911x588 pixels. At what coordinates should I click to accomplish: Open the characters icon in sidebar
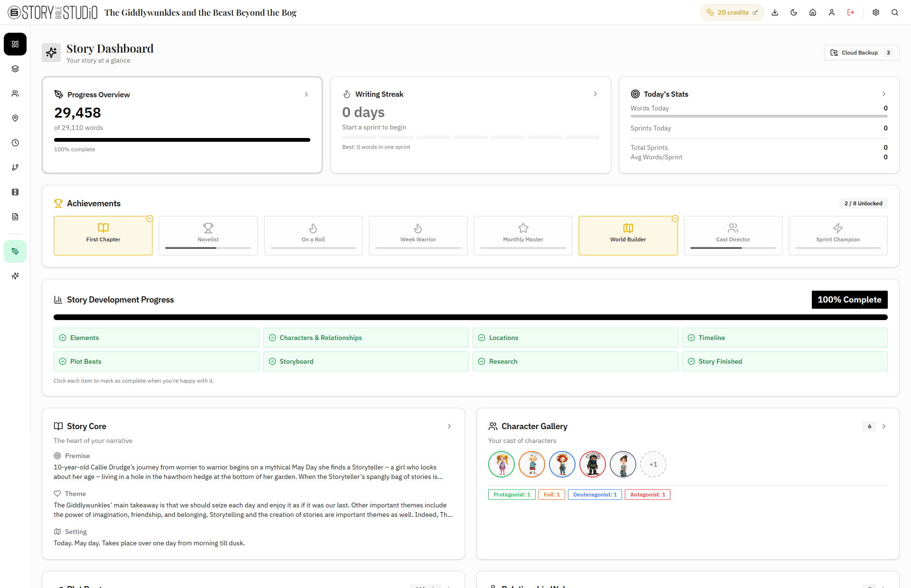(15, 93)
